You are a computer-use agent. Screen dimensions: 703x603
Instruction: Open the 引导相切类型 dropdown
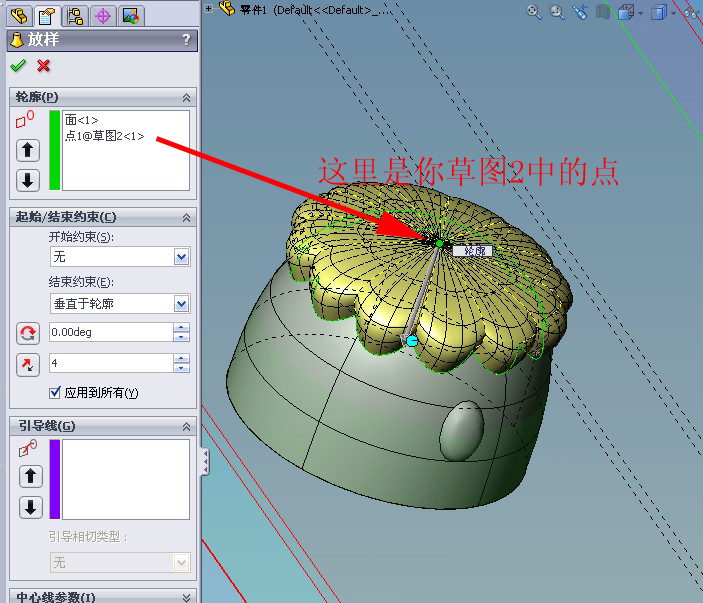[182, 563]
